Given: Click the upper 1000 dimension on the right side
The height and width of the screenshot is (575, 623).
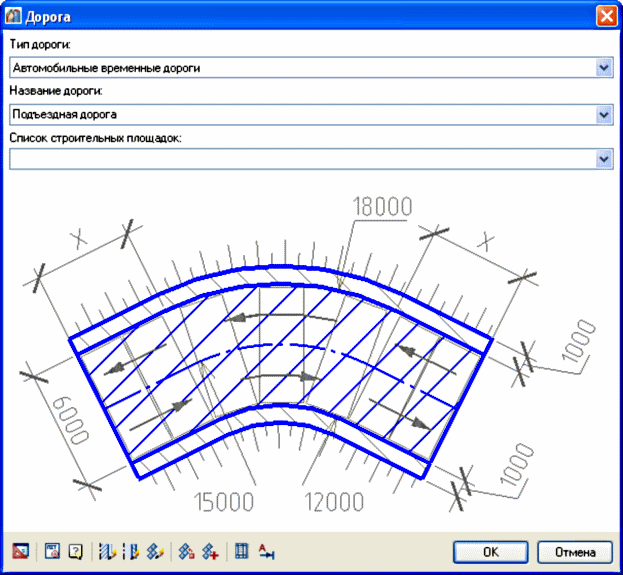Looking at the screenshot, I should click(x=578, y=341).
